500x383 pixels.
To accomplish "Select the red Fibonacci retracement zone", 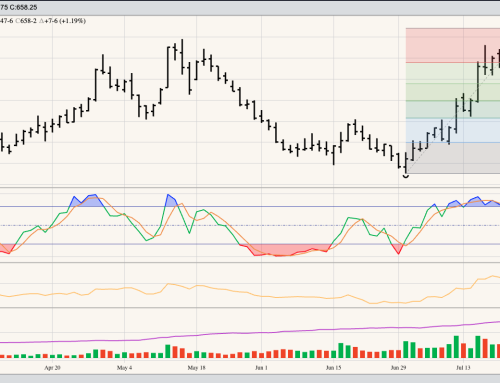I will [x=453, y=45].
